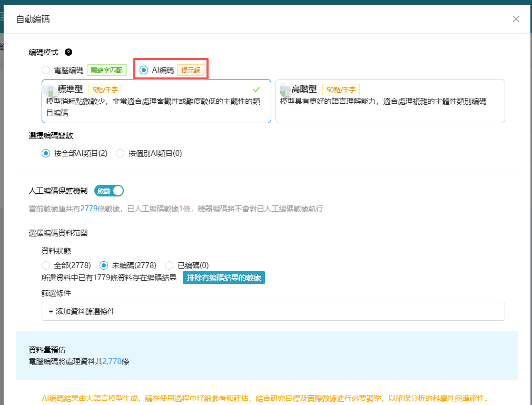Select 未編碼(2778) data status
The height and width of the screenshot is (405, 532).
[104, 265]
